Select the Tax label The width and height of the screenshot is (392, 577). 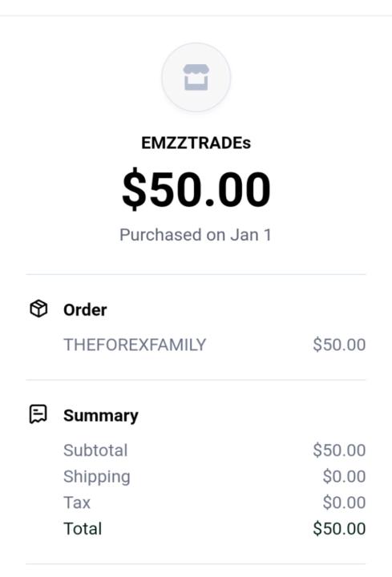click(77, 502)
